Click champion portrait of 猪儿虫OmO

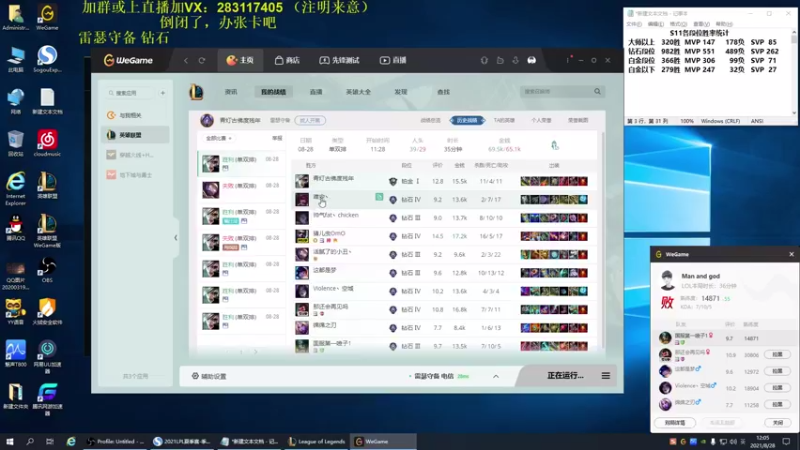(302, 236)
